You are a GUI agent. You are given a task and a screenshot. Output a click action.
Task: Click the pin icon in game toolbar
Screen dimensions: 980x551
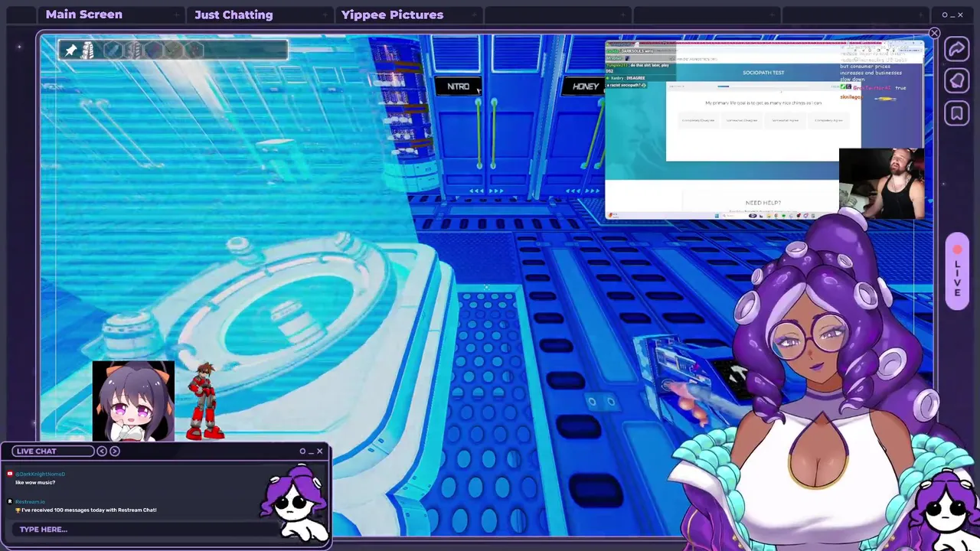pos(70,51)
